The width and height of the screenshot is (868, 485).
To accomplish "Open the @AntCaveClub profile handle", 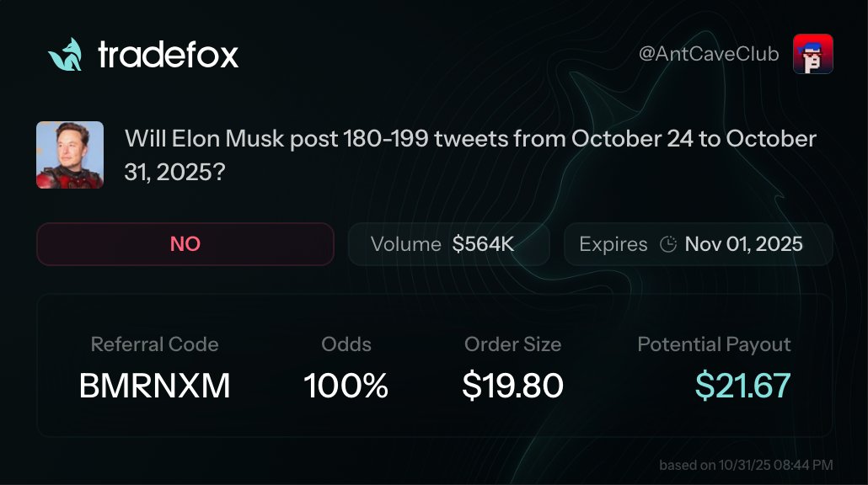I will point(709,55).
